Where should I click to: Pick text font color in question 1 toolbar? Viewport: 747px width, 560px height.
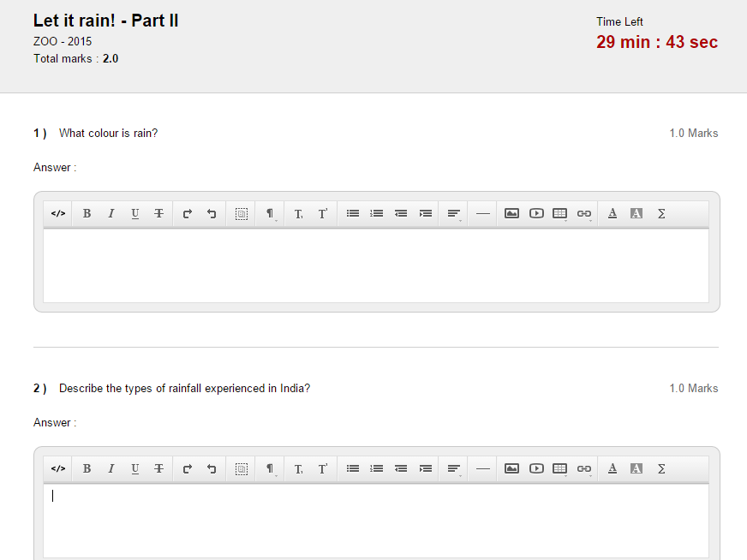[x=612, y=214]
